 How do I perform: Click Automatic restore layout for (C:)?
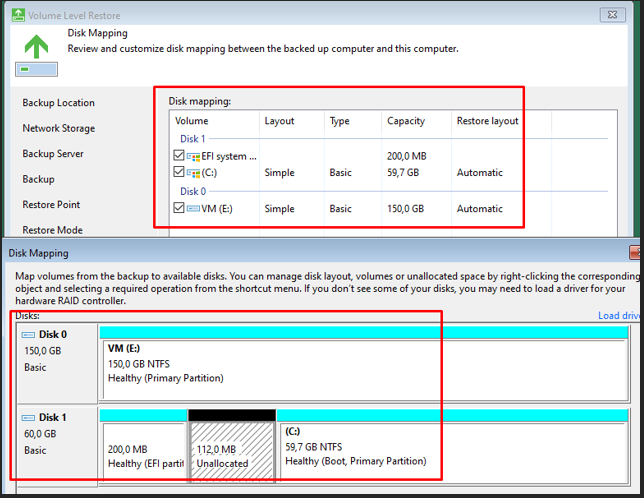pos(479,172)
